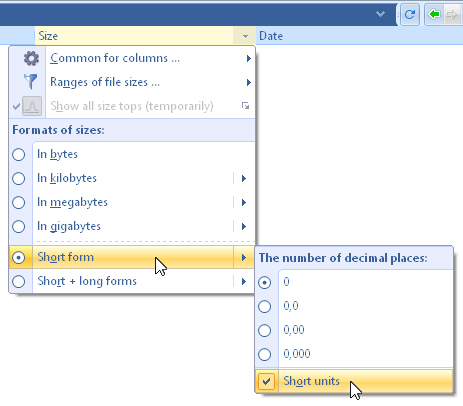Click the size tops graph icon

coord(32,106)
